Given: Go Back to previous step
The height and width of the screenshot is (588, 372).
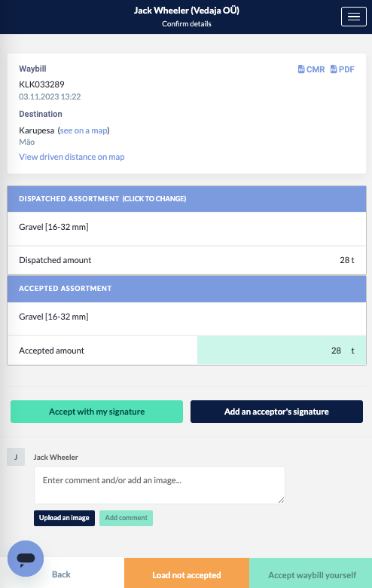Looking at the screenshot, I should 61,574.
